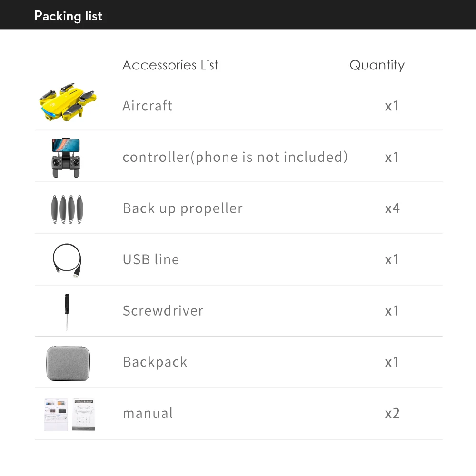
Task: Click the 'manual' label text
Action: click(148, 413)
